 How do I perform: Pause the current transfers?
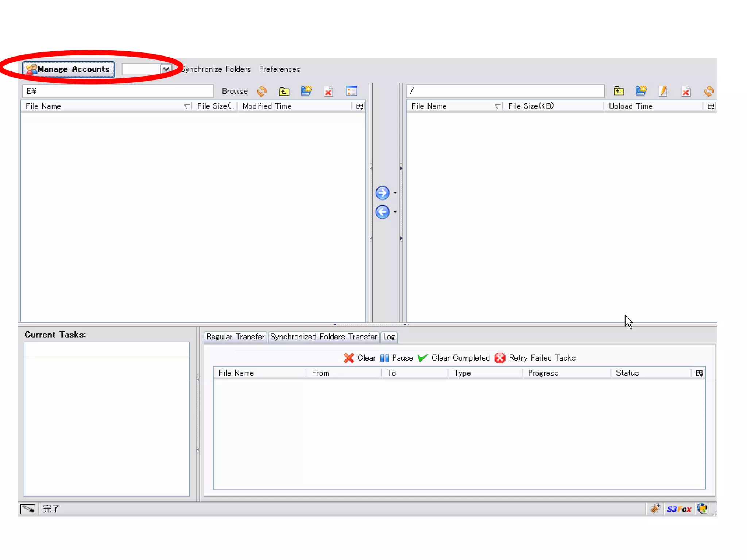tap(396, 358)
